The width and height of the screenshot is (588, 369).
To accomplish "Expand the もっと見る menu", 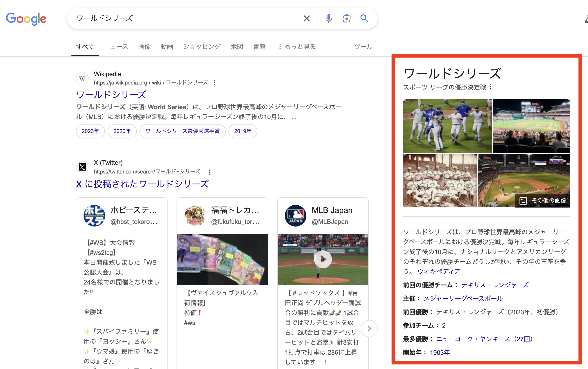I will pos(297,47).
